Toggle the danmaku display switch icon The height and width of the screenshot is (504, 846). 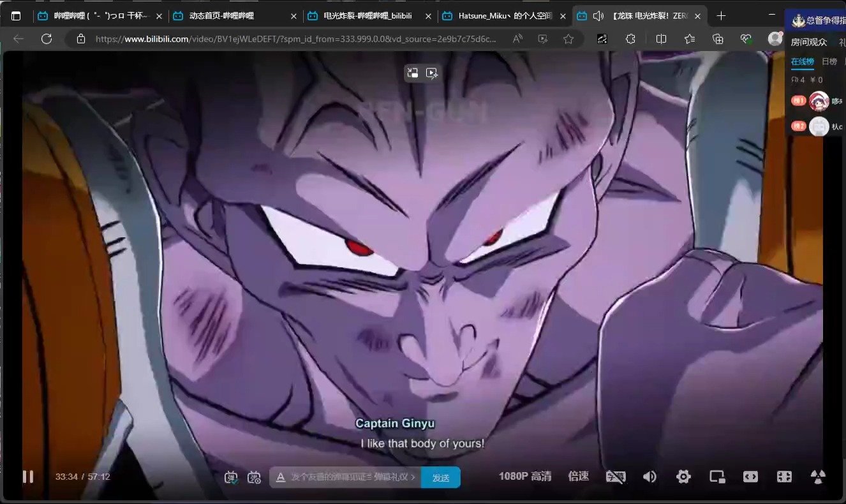[231, 477]
